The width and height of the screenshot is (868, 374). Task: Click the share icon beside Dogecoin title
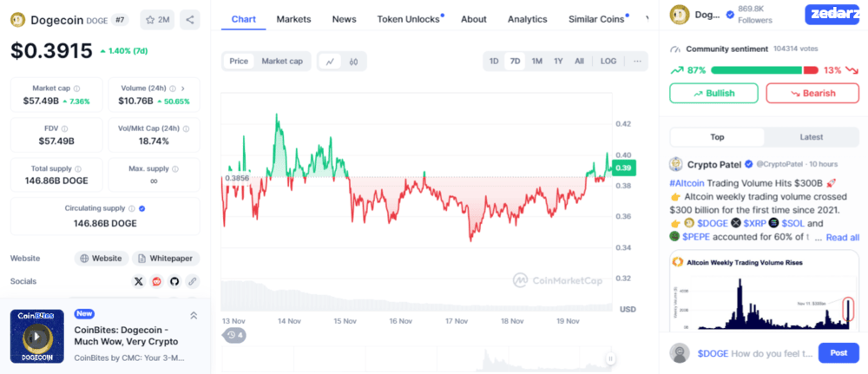(x=190, y=20)
